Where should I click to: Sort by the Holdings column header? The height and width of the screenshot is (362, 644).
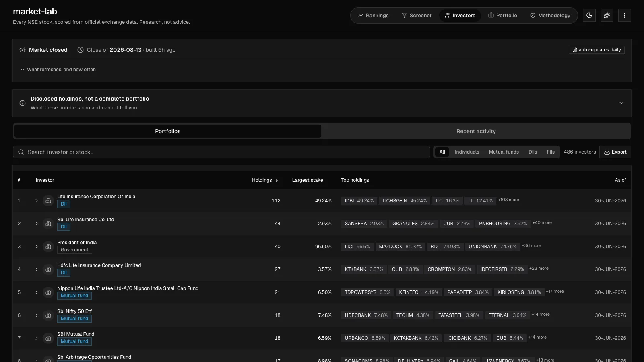[x=265, y=180]
